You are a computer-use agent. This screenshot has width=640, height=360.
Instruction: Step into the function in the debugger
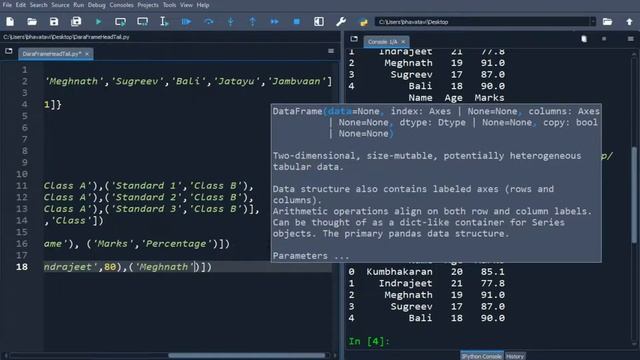tap(231, 22)
